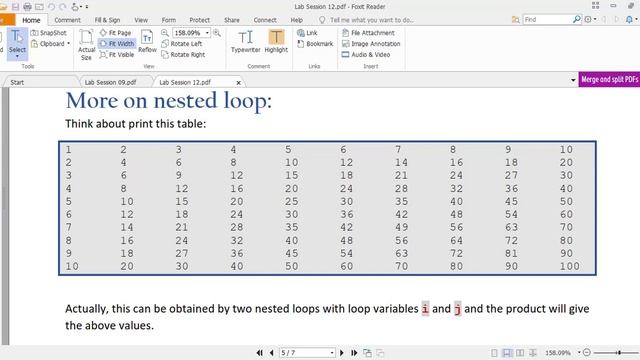640x360 pixels.
Task: Switch to Lab Session 09.pdf tab
Action: tap(110, 82)
